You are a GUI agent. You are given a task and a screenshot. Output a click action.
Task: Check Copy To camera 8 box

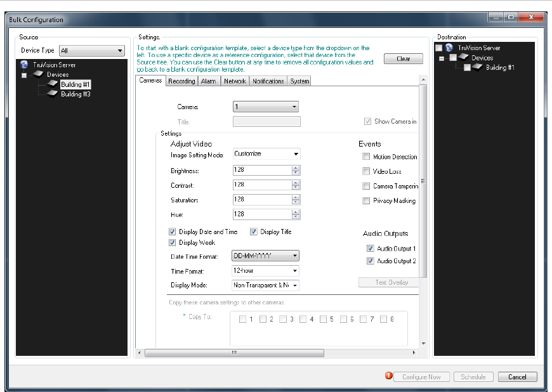(x=383, y=319)
